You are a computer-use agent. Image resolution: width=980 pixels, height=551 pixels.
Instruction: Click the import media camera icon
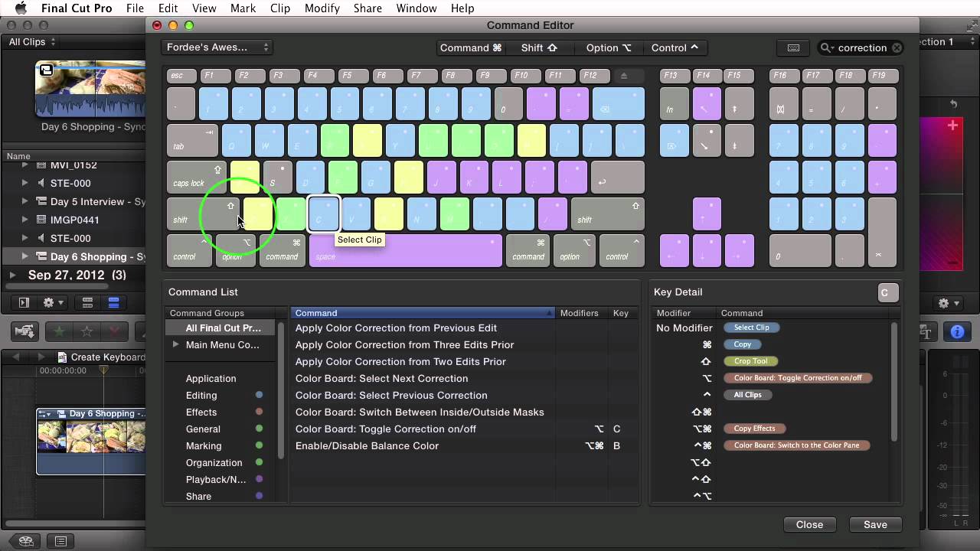click(24, 332)
